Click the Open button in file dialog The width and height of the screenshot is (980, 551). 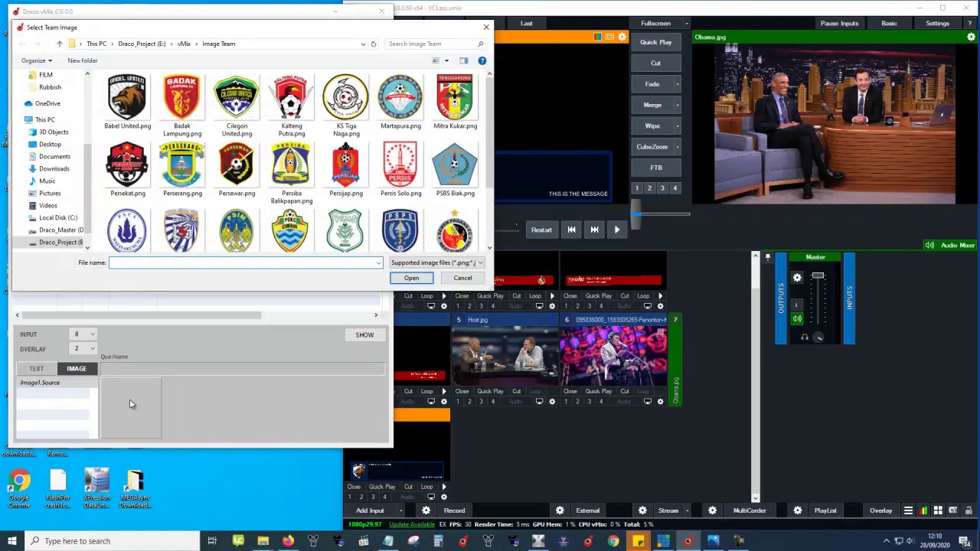pyautogui.click(x=411, y=278)
